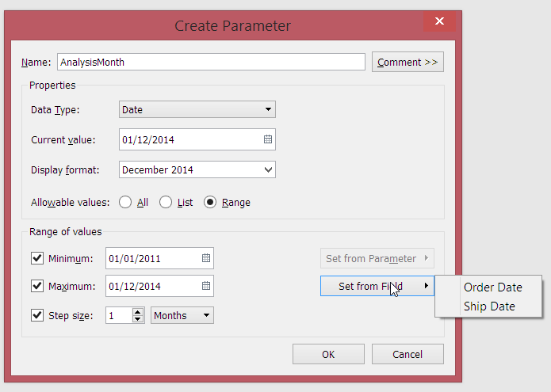Toggle the Step size checkbox
551x392 pixels.
(x=37, y=315)
